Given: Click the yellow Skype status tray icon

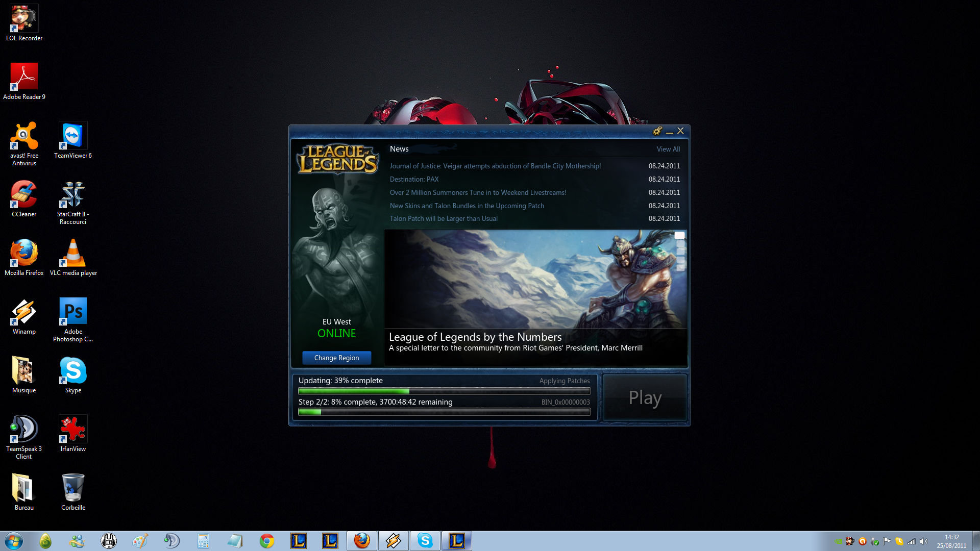Looking at the screenshot, I should (x=899, y=541).
